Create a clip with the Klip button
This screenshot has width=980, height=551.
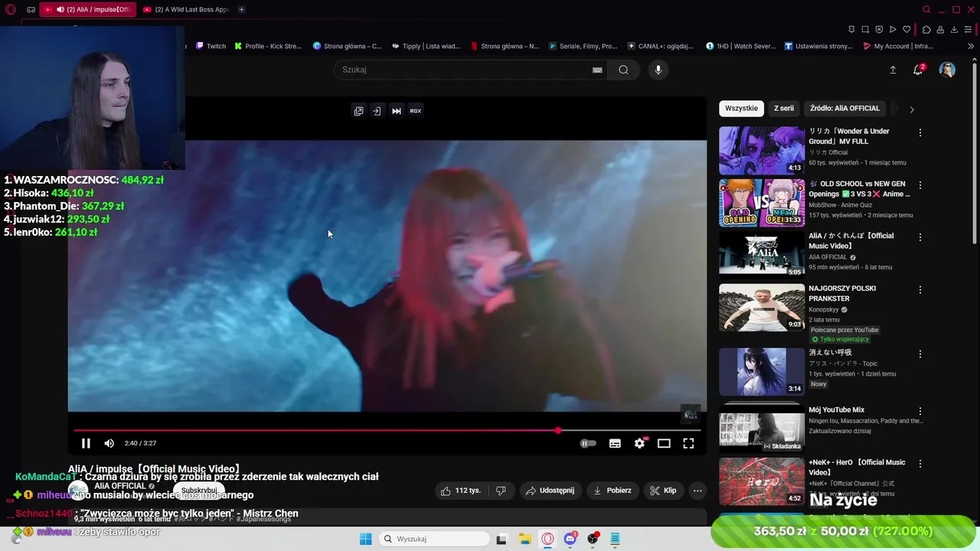pos(663,491)
